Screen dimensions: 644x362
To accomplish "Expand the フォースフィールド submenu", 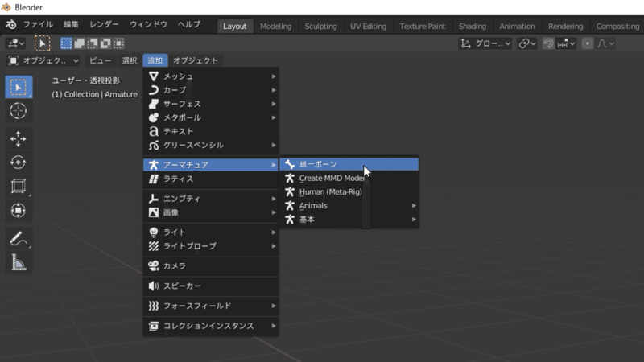I will pos(211,306).
